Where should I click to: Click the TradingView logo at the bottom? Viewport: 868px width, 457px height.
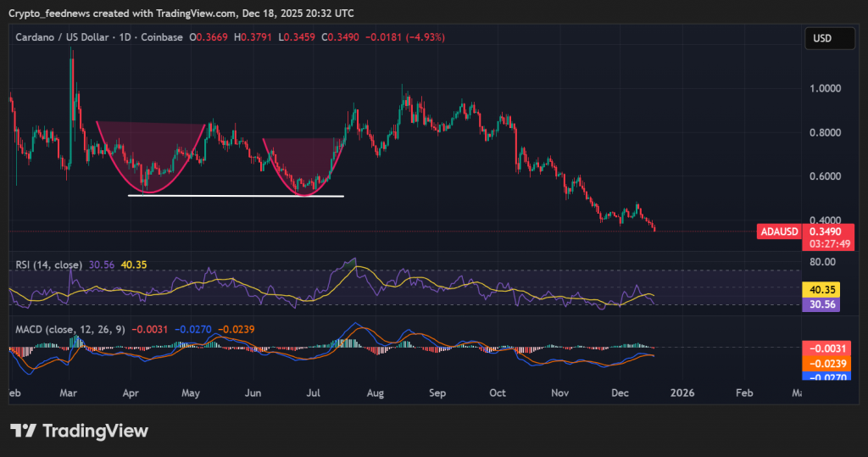coord(79,431)
